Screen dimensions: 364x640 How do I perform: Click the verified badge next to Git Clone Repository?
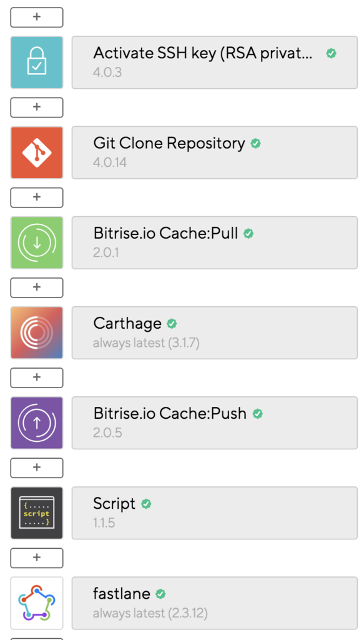click(x=255, y=144)
